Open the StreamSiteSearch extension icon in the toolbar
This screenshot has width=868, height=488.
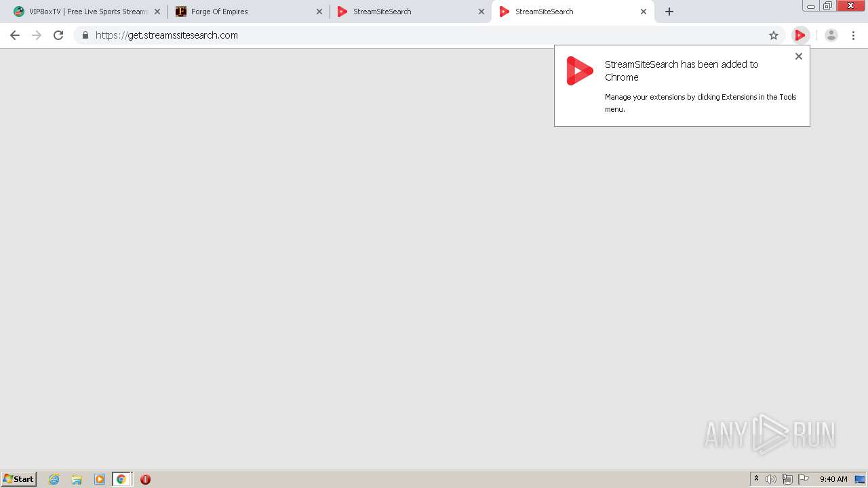click(800, 35)
